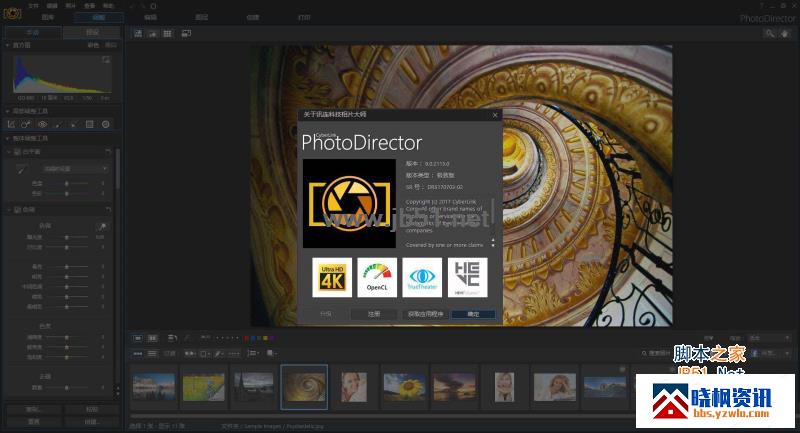Viewport: 800px width, 433px height.
Task: Open the secondary monitor display icon
Action: (186, 34)
